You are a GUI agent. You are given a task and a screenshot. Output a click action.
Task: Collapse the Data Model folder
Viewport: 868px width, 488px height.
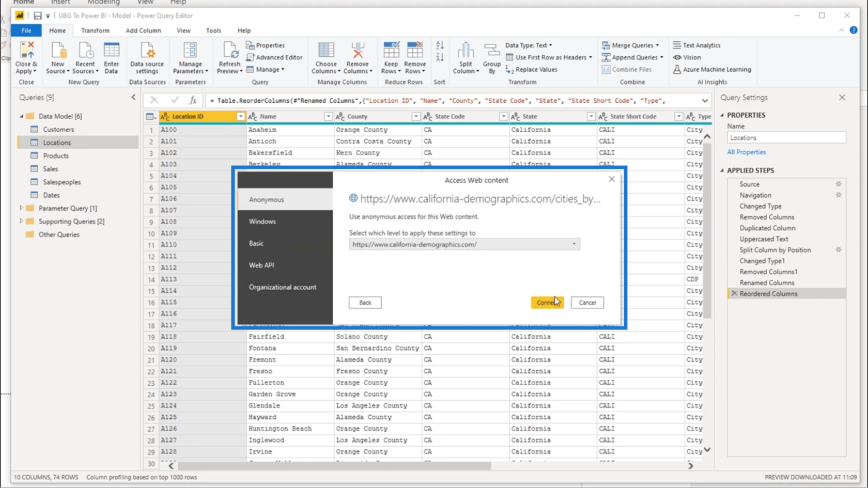[x=21, y=116]
